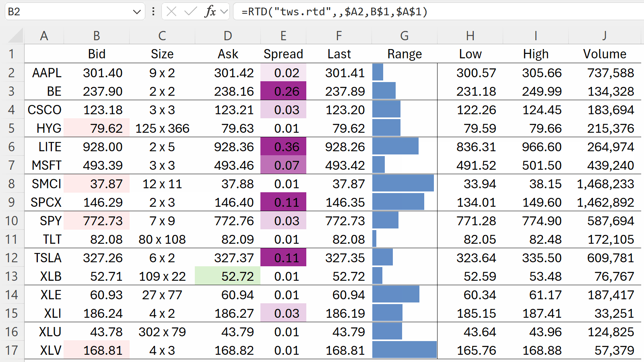Click the Name Box showing B2
This screenshot has width=644, height=362.
click(x=75, y=12)
